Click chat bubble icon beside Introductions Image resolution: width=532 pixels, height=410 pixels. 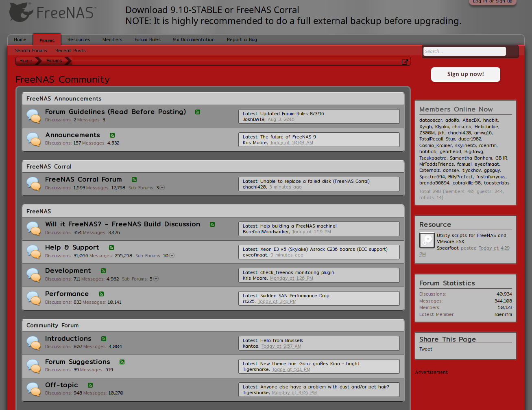point(34,343)
